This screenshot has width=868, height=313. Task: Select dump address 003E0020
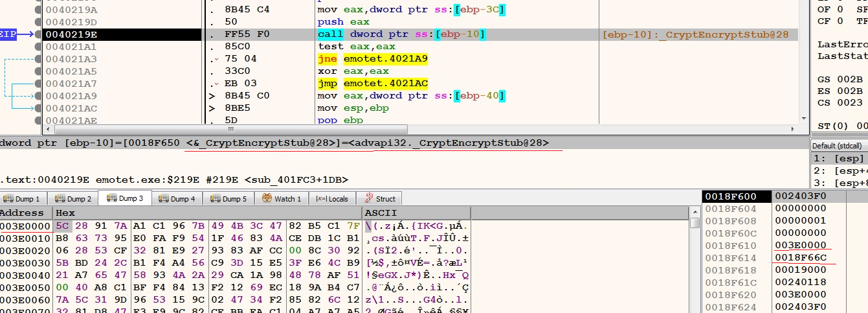pos(25,250)
